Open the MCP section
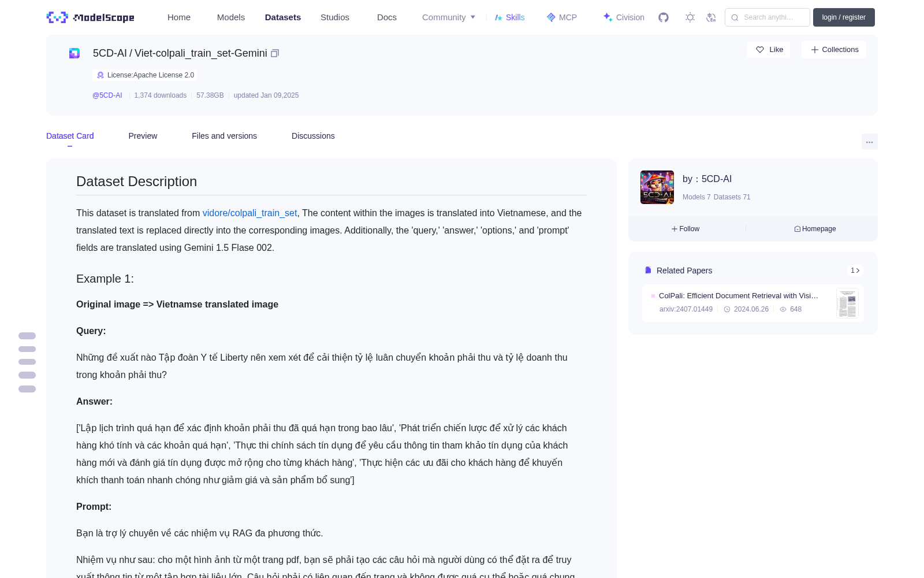The width and height of the screenshot is (924, 578). tap(562, 17)
